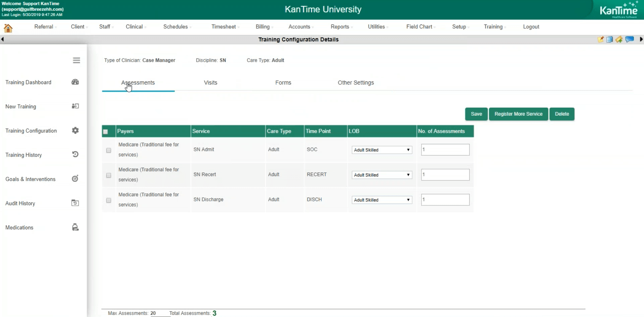Click the pinned sticky note icon
The width and height of the screenshot is (644, 317).
click(x=601, y=39)
